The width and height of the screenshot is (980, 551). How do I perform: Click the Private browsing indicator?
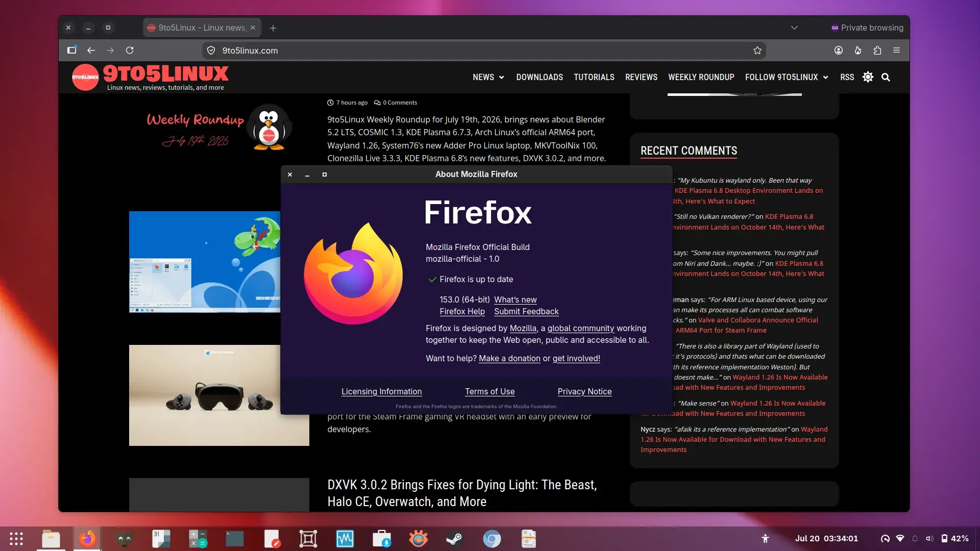pos(867,28)
